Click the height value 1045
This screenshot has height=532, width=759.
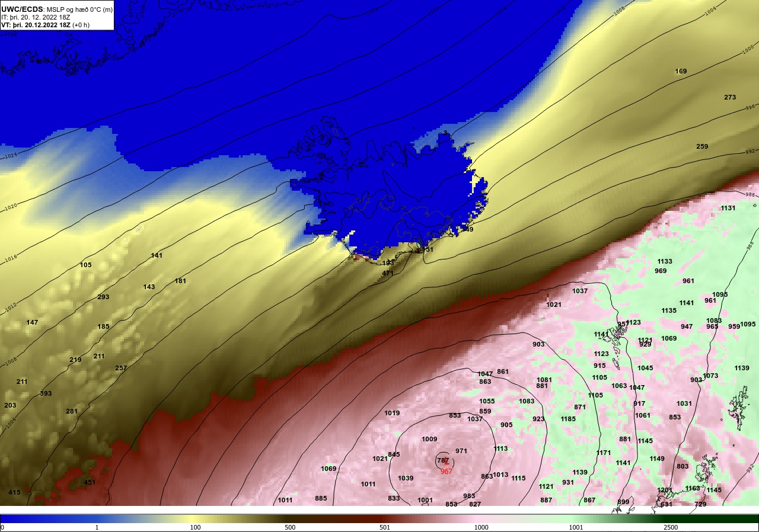(645, 368)
